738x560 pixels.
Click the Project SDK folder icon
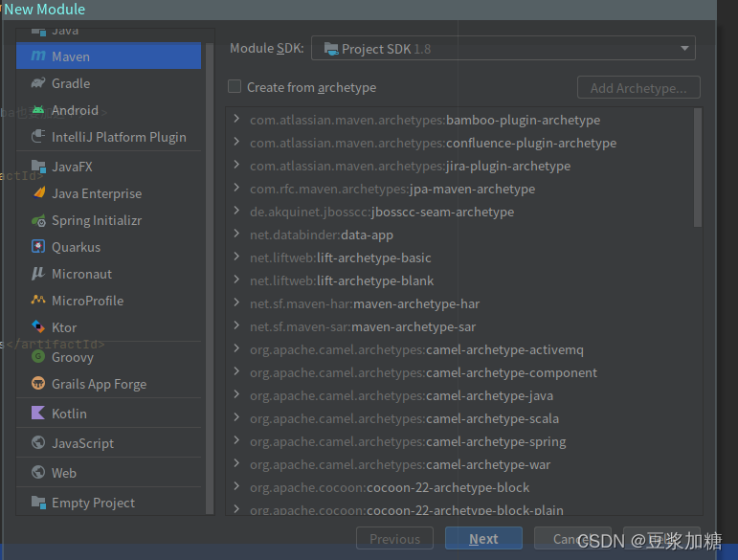(331, 49)
